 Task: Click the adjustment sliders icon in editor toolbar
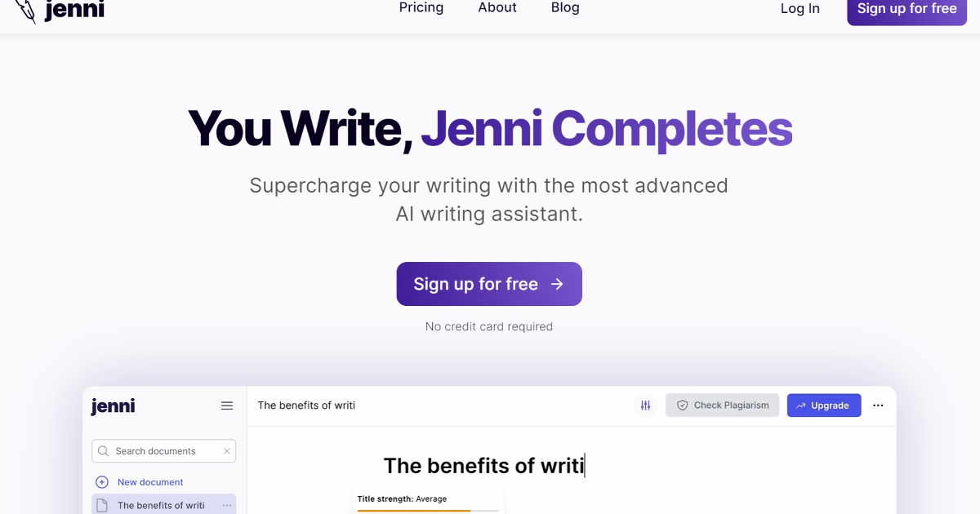click(645, 405)
